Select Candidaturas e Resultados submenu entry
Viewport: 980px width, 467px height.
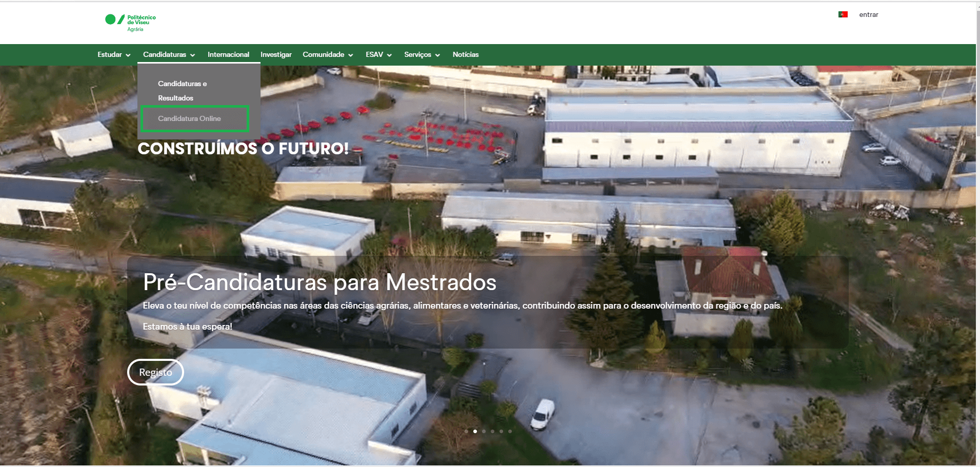[x=183, y=91]
